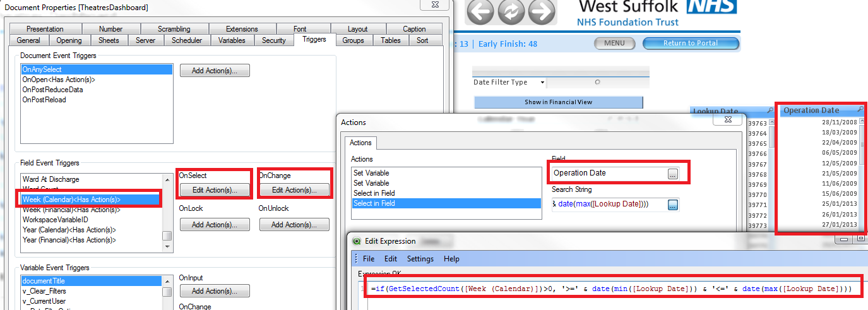Click the MENU button

click(614, 43)
